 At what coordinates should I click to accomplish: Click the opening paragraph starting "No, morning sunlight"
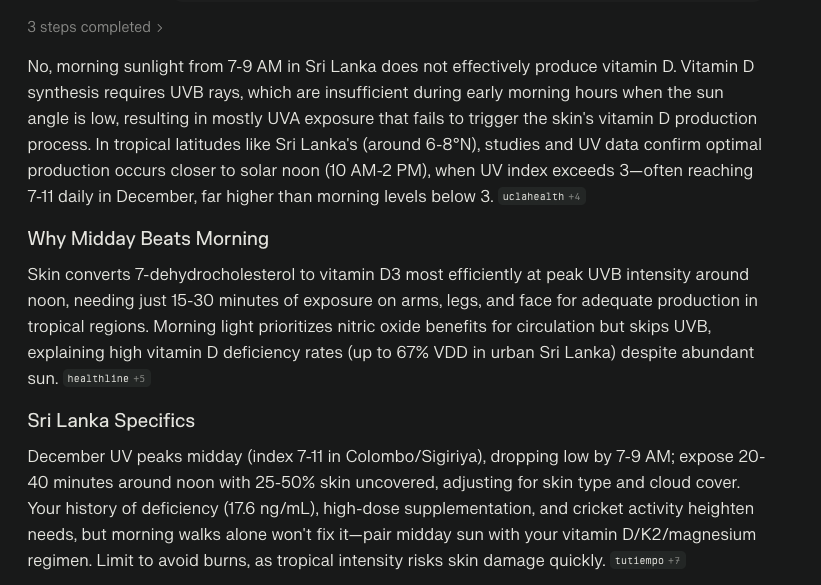(395, 131)
